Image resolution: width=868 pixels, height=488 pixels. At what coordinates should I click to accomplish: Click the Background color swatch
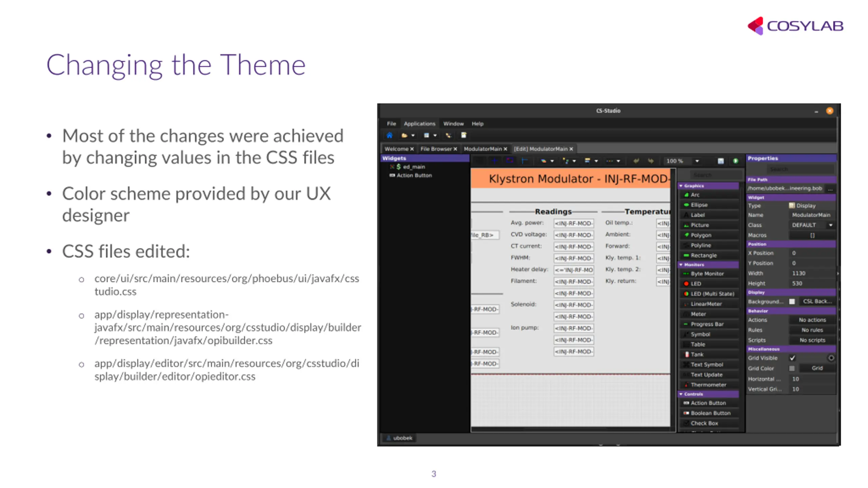point(792,302)
